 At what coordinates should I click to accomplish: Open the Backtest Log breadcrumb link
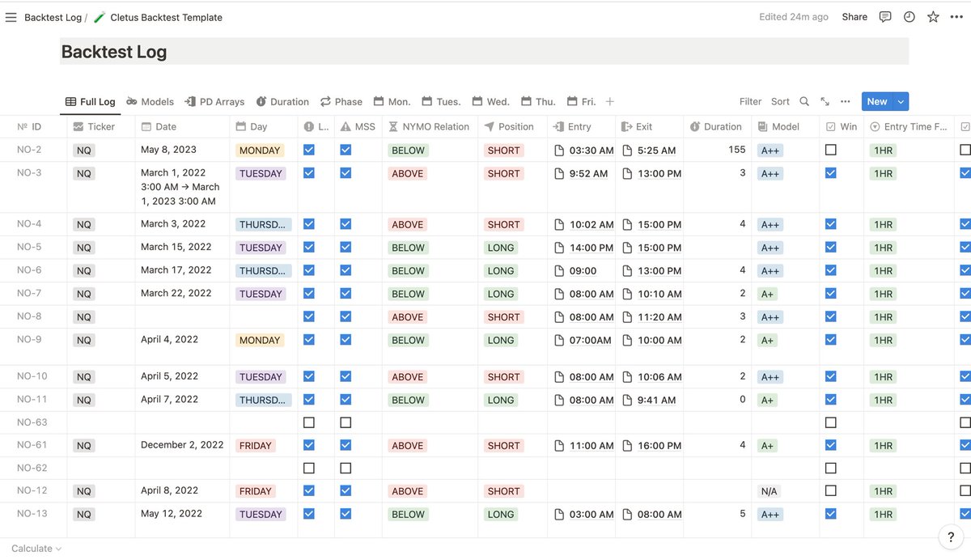coord(53,17)
